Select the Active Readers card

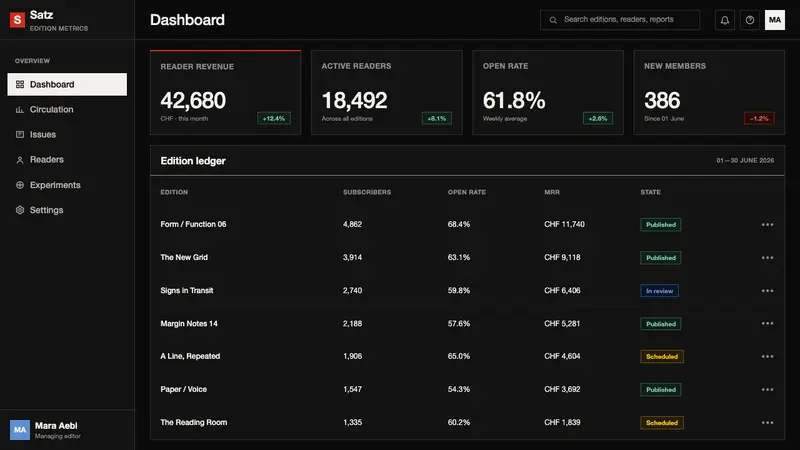point(387,92)
